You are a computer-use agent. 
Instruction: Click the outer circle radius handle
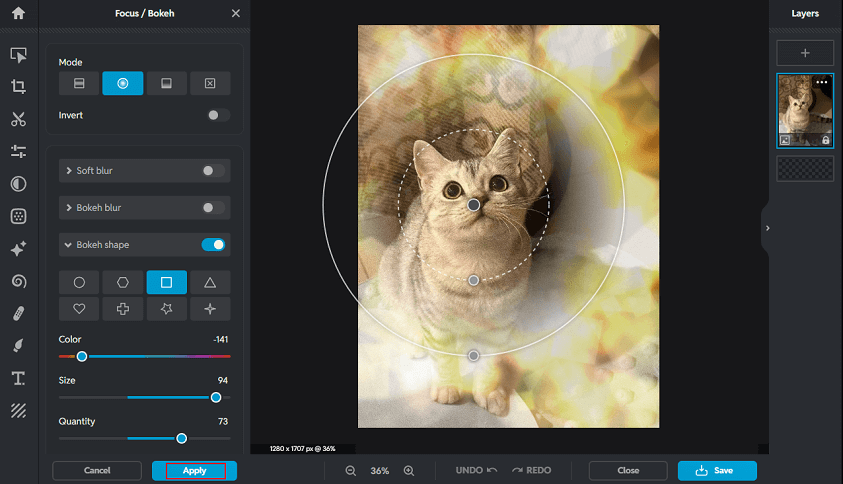click(474, 355)
